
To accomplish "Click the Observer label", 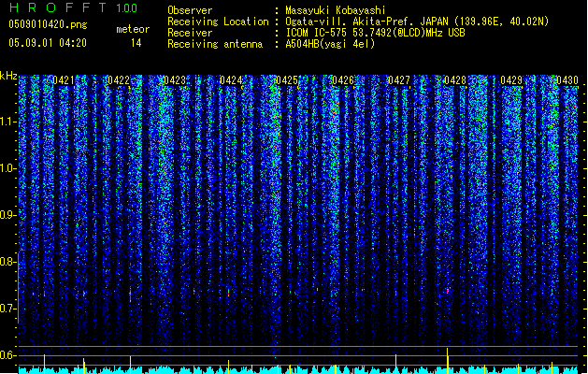I will [190, 10].
